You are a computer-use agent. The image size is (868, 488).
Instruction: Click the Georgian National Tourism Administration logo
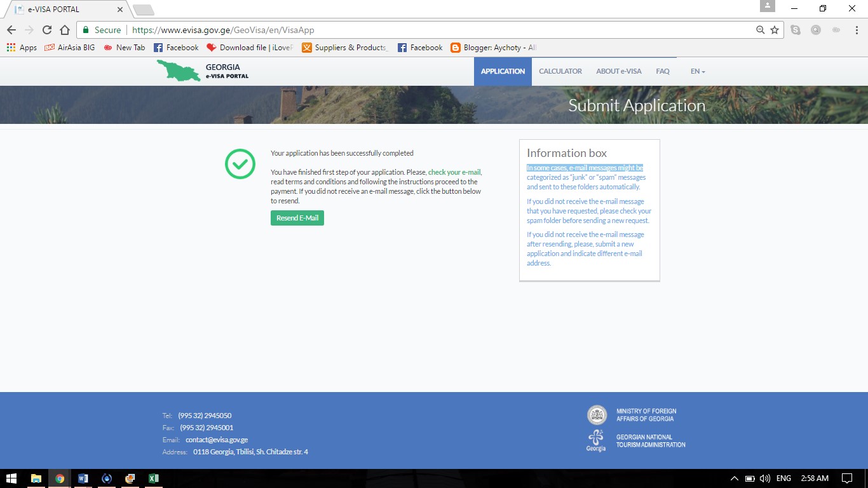596,440
